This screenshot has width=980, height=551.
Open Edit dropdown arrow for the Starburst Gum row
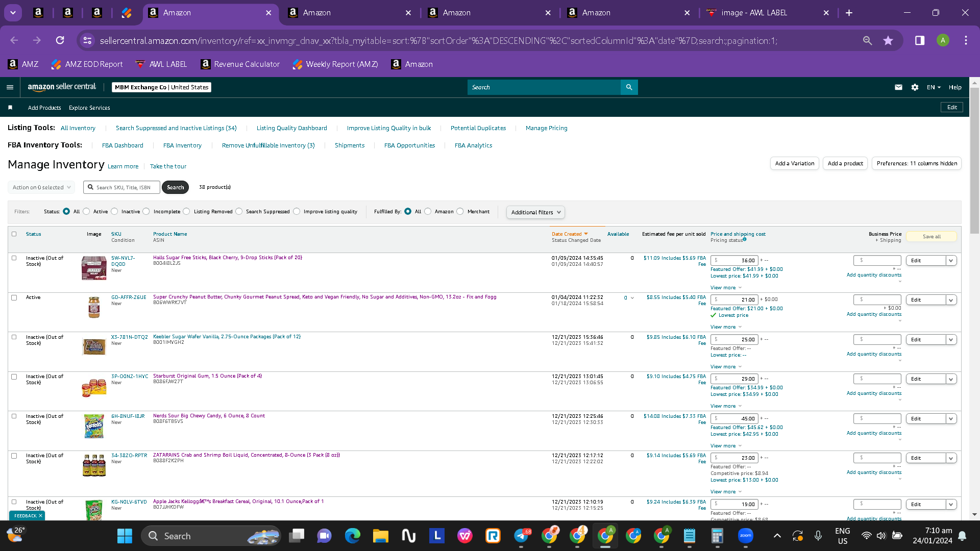click(x=951, y=379)
